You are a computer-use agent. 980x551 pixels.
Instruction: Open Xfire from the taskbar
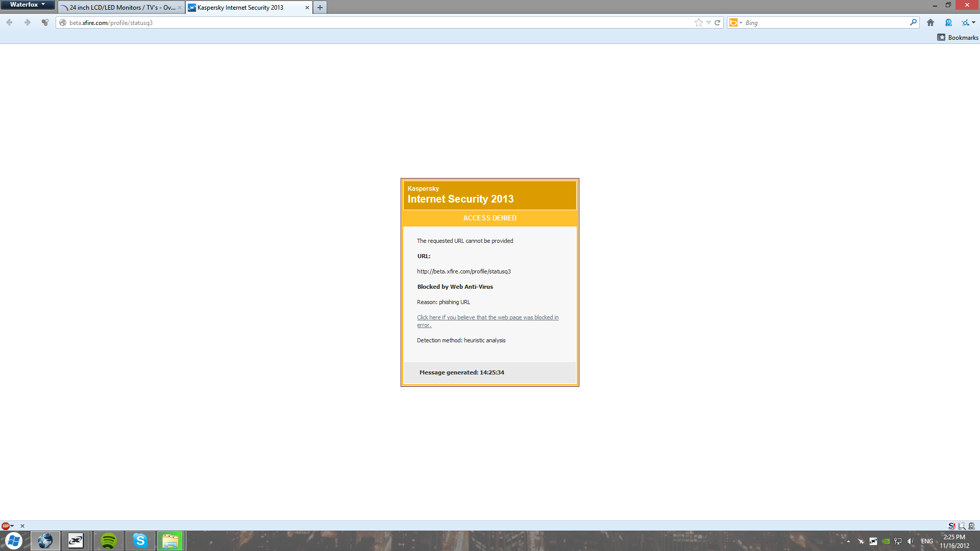point(76,541)
